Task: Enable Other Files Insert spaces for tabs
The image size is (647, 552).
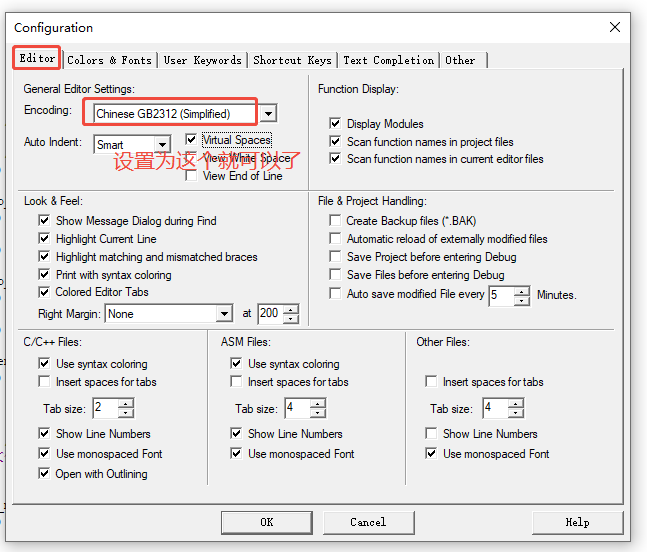Action: coord(431,381)
